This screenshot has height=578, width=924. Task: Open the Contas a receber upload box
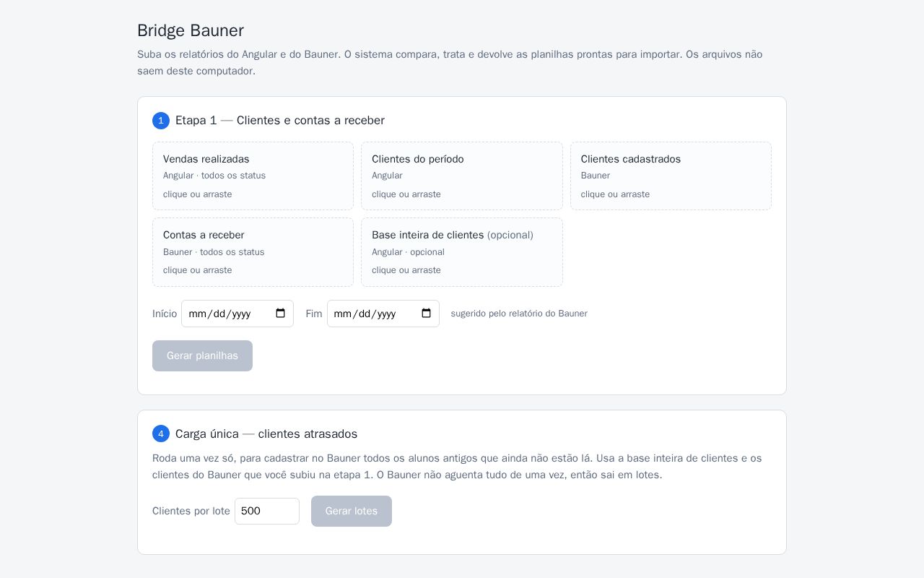pos(253,252)
